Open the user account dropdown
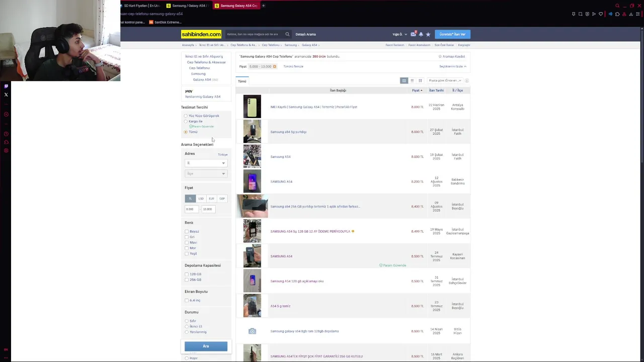Image resolution: width=644 pixels, height=362 pixels. 400,34
